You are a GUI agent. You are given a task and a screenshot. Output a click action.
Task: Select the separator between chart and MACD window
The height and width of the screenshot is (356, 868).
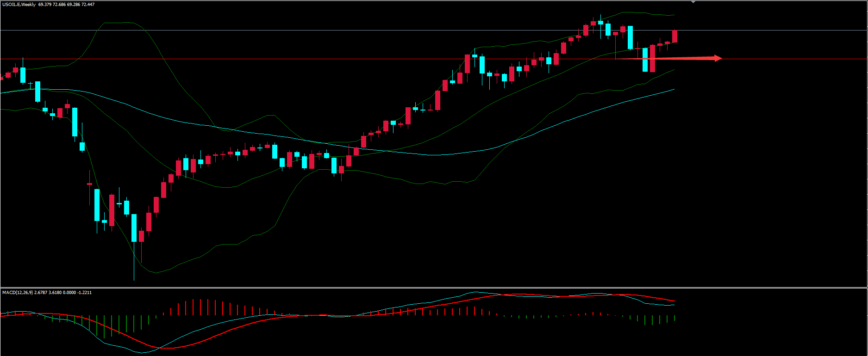point(417,288)
